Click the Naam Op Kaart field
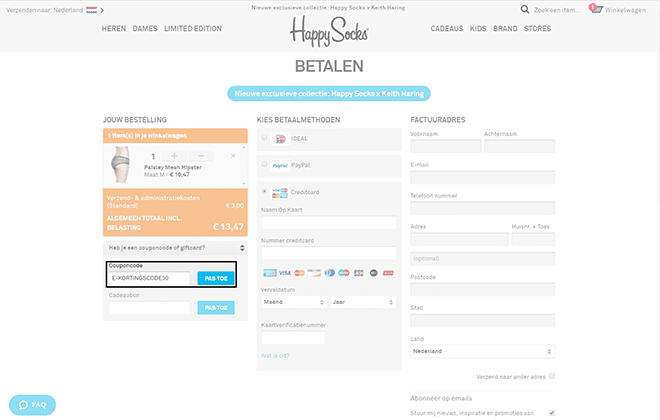The height and width of the screenshot is (420, 660). [329, 222]
